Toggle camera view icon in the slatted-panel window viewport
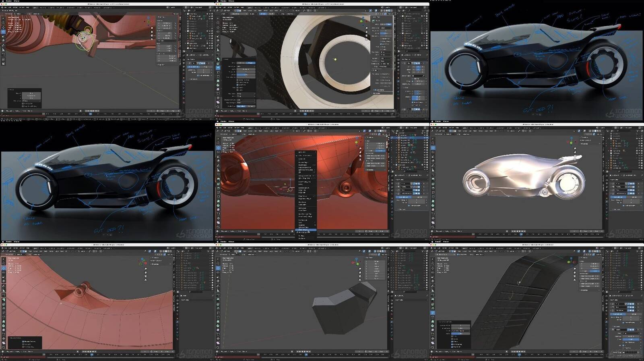This screenshot has width=644, height=361. [575, 276]
